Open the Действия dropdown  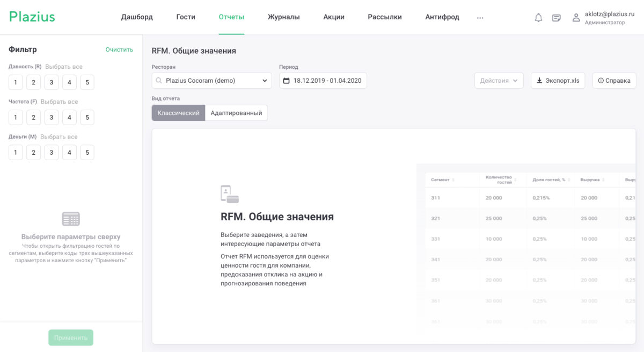499,81
